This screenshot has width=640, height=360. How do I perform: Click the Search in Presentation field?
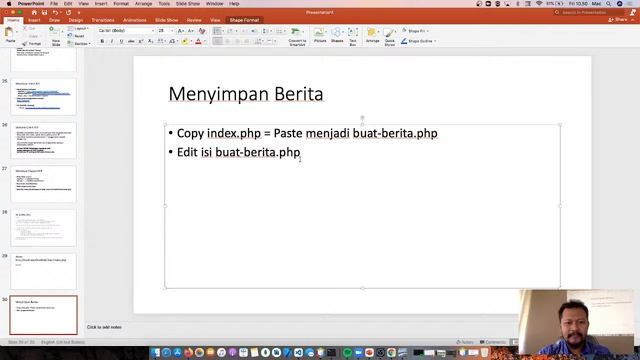point(589,13)
